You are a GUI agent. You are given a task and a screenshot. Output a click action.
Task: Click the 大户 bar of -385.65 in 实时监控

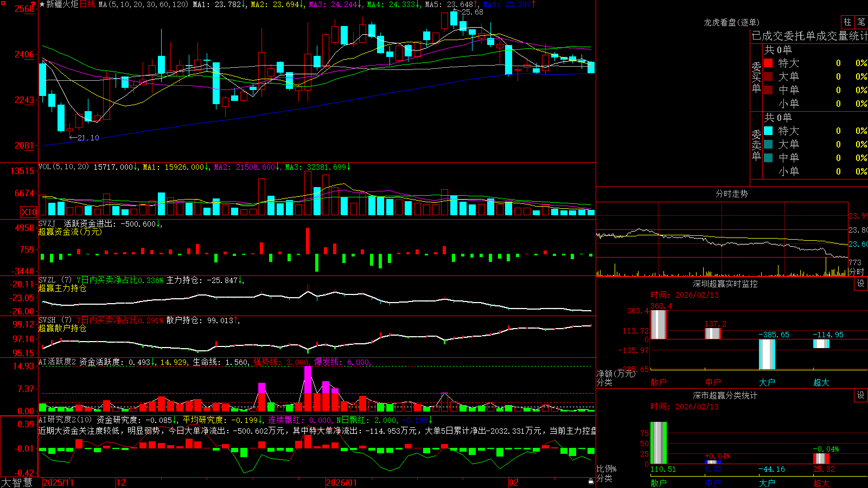pyautogui.click(x=767, y=354)
